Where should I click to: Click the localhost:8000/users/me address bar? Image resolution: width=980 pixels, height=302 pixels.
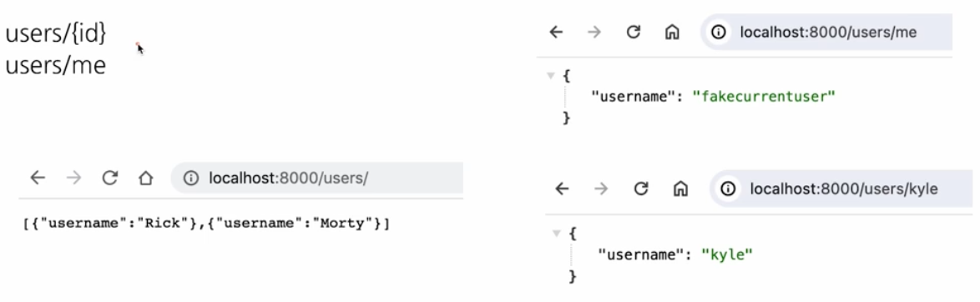pos(827,32)
